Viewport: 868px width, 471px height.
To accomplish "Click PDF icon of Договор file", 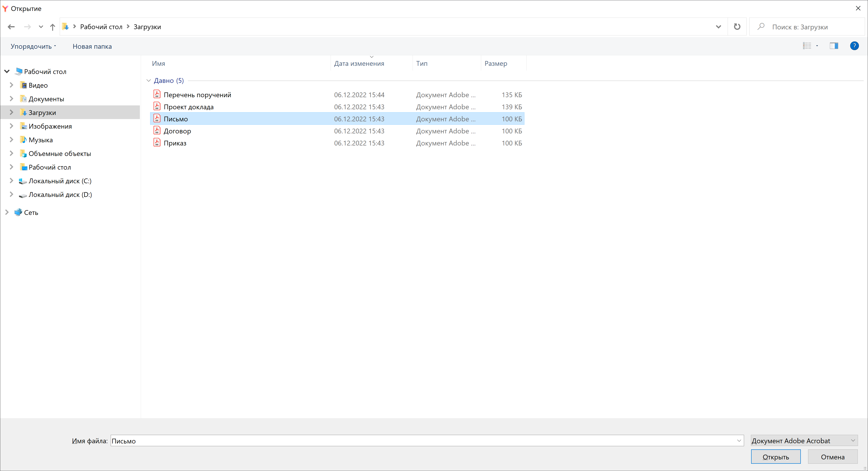I will 157,130.
